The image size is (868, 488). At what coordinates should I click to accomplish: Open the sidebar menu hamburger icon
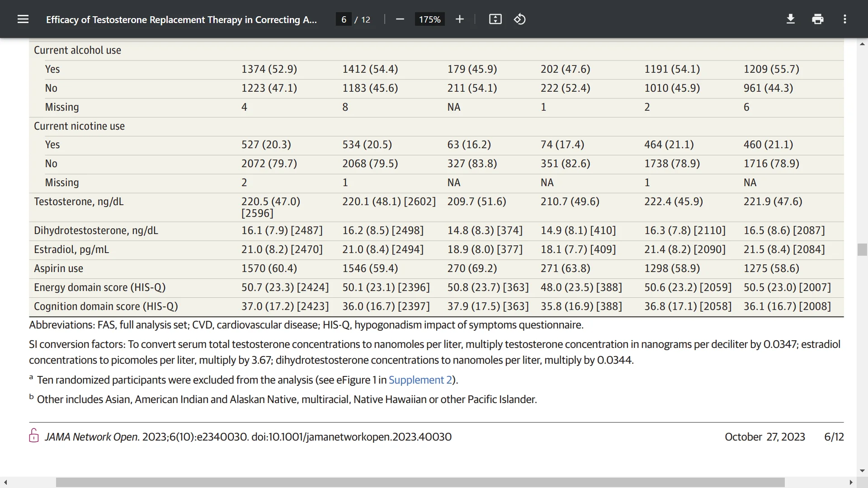23,19
